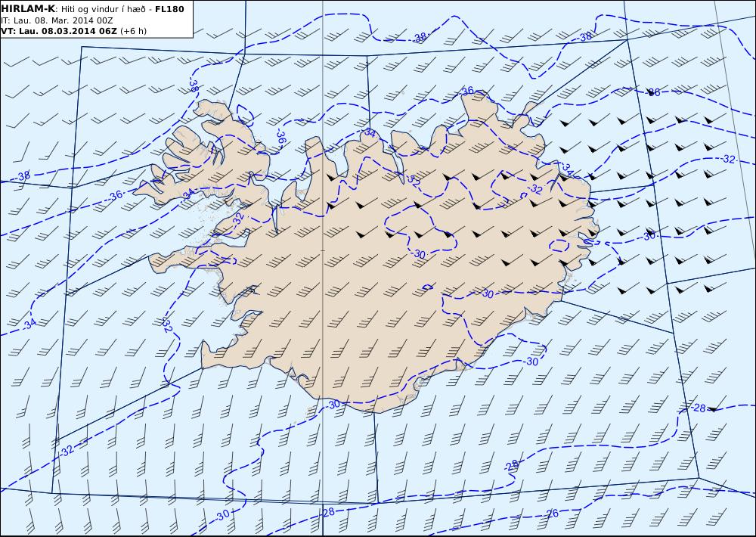Screen dimensions: 756x537
Task: Click the -36 label west of the Westfjords
Action: 114,195
